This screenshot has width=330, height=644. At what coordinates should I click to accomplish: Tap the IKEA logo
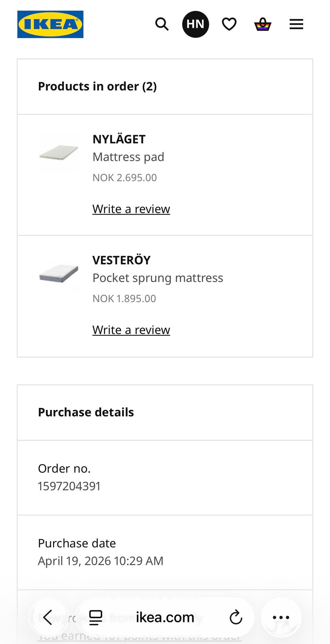point(50,24)
